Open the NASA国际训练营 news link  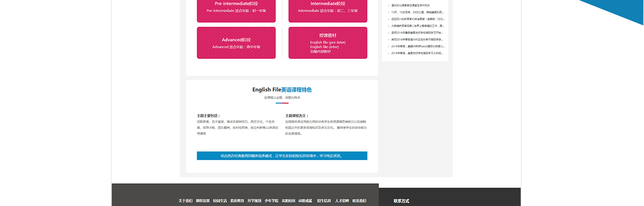point(418,46)
